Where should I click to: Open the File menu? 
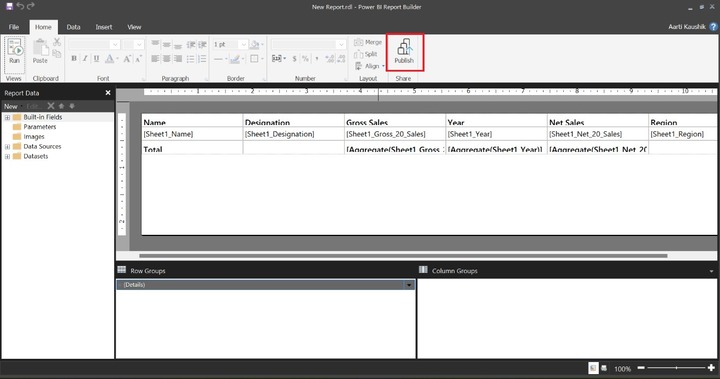coord(14,27)
